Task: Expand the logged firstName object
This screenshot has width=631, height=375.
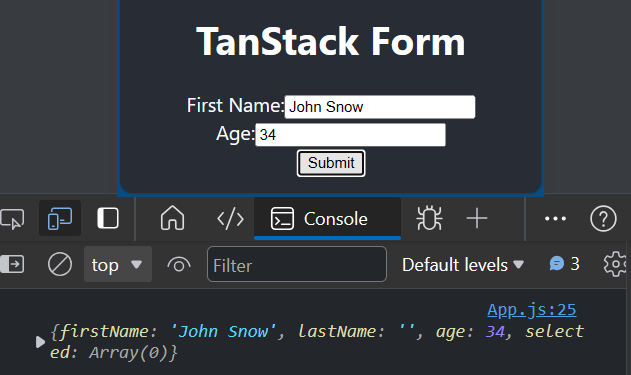Action: (x=40, y=342)
